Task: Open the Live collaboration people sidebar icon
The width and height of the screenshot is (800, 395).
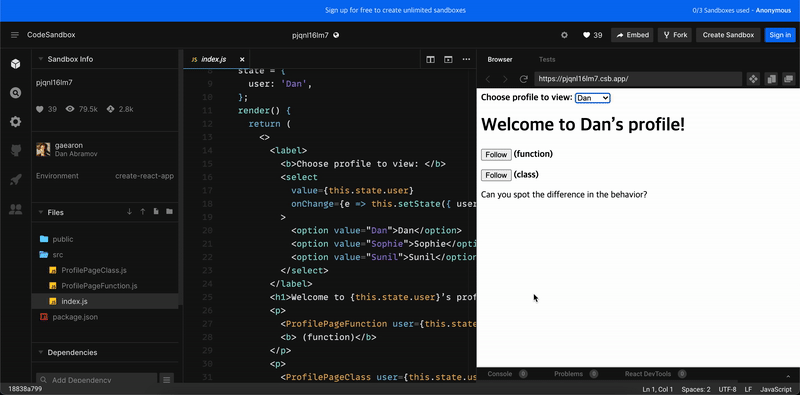Action: [15, 209]
